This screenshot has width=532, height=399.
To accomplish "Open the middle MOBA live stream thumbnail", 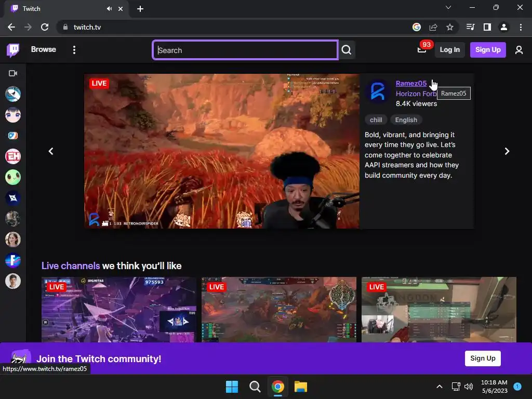I will pyautogui.click(x=279, y=310).
